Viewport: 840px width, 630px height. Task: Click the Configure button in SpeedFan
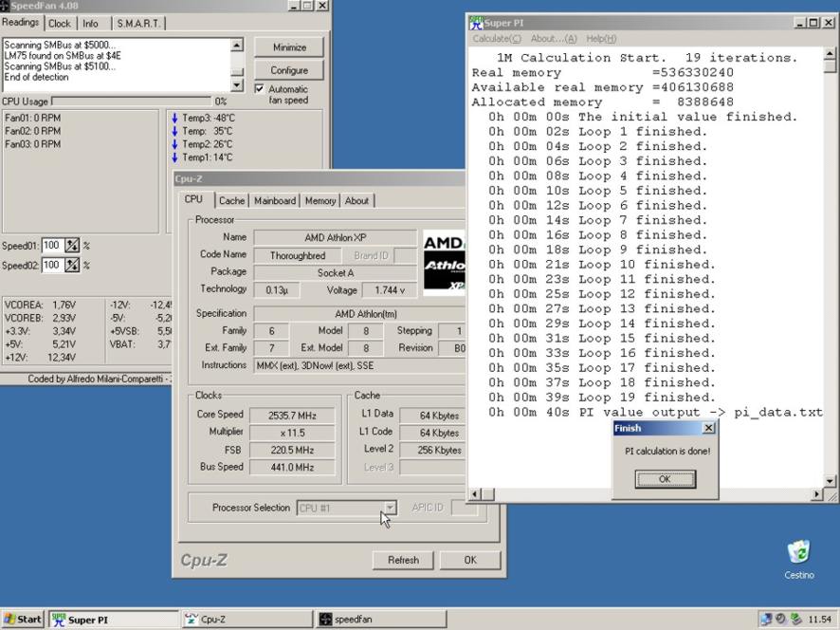289,70
